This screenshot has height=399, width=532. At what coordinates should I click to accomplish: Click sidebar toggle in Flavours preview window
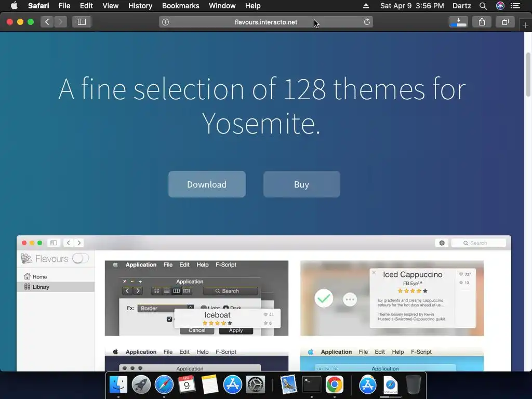(x=54, y=243)
